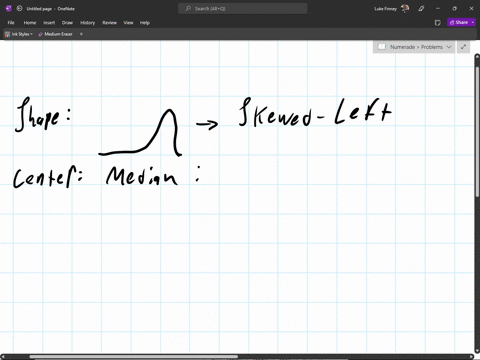The width and height of the screenshot is (480, 360).
Task: Switch to the History tab
Action: coord(88,23)
